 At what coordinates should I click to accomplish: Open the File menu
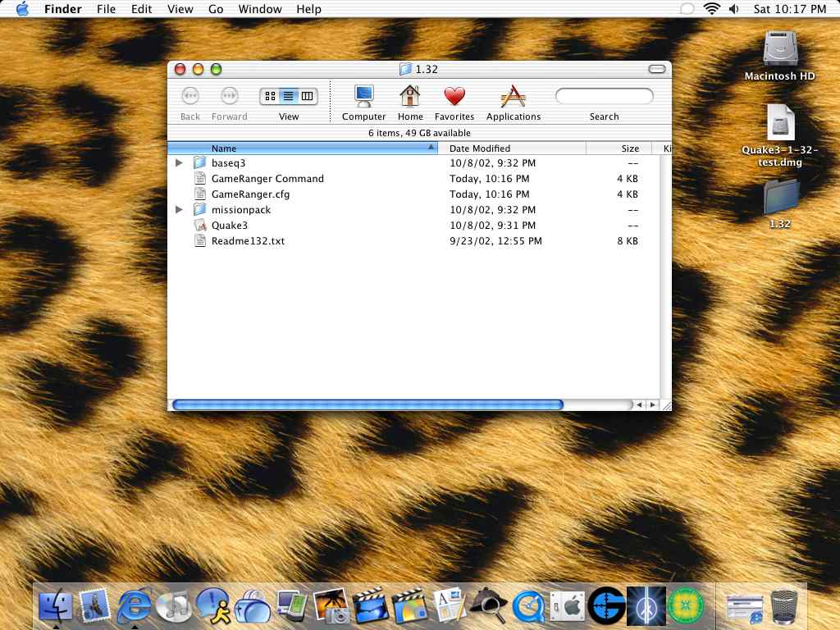[x=106, y=9]
